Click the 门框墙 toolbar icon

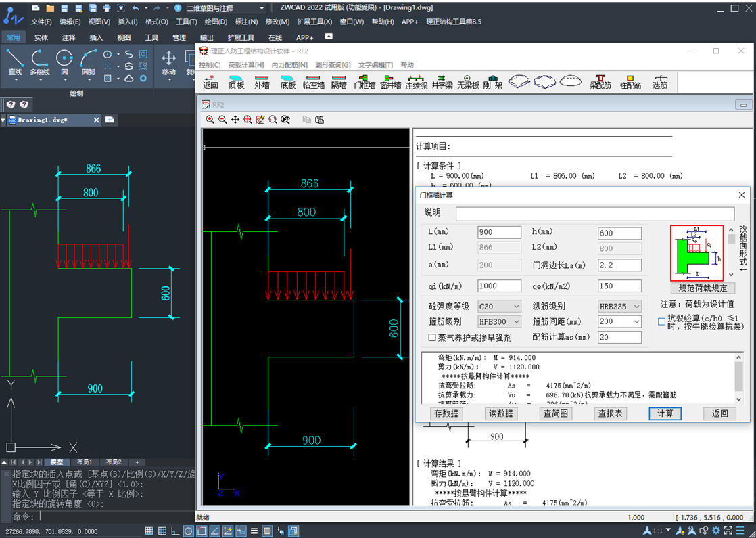[364, 81]
